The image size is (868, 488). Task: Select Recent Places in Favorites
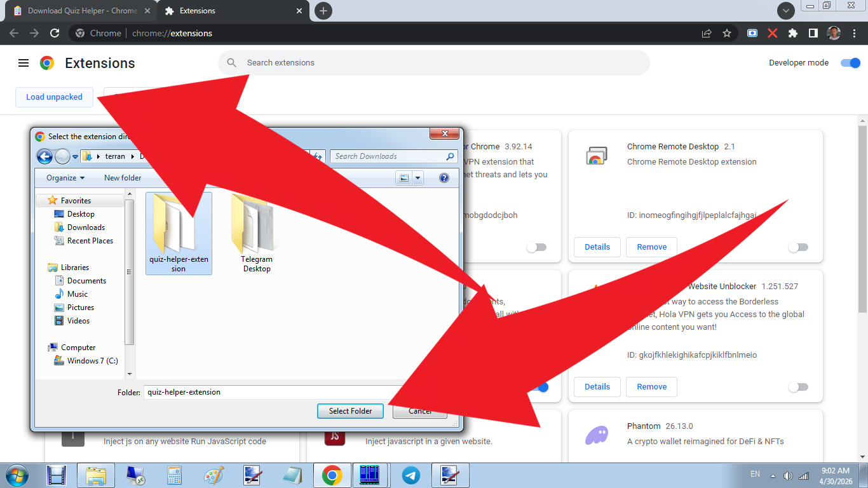click(x=90, y=241)
